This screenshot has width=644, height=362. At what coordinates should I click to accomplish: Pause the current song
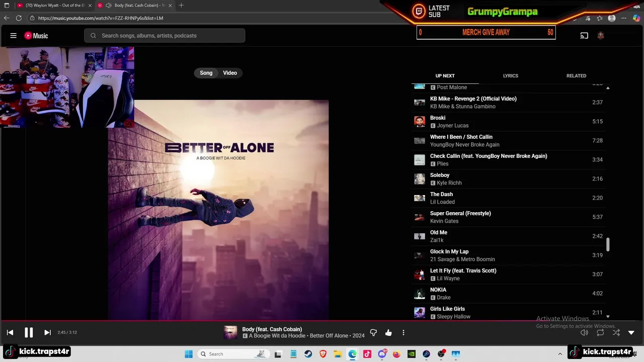(29, 332)
